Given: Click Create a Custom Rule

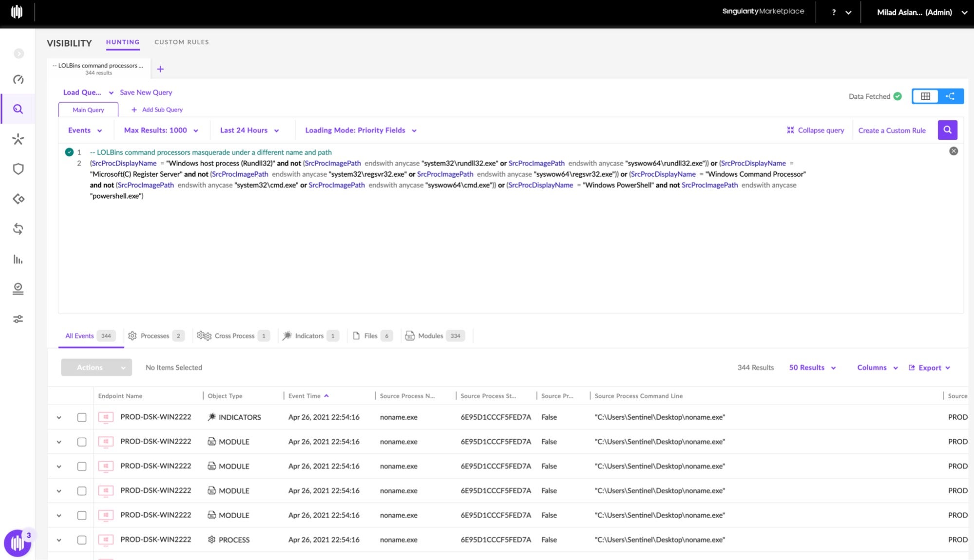Looking at the screenshot, I should pos(892,131).
